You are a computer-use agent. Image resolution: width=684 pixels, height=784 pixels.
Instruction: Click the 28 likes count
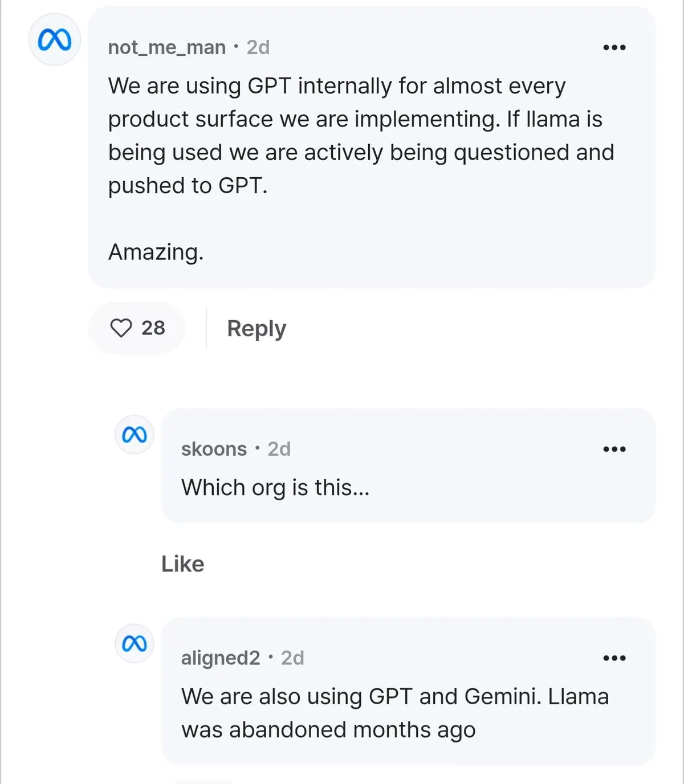coord(153,328)
